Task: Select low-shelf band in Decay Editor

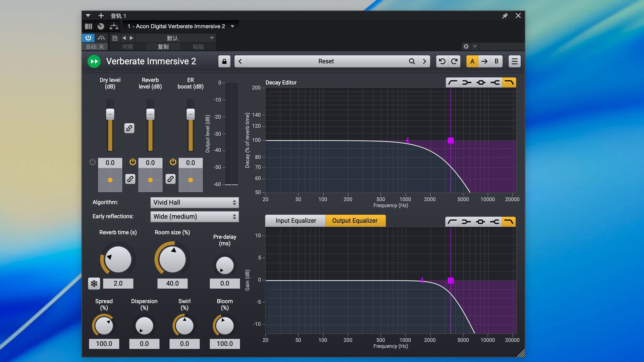Action: [x=467, y=82]
